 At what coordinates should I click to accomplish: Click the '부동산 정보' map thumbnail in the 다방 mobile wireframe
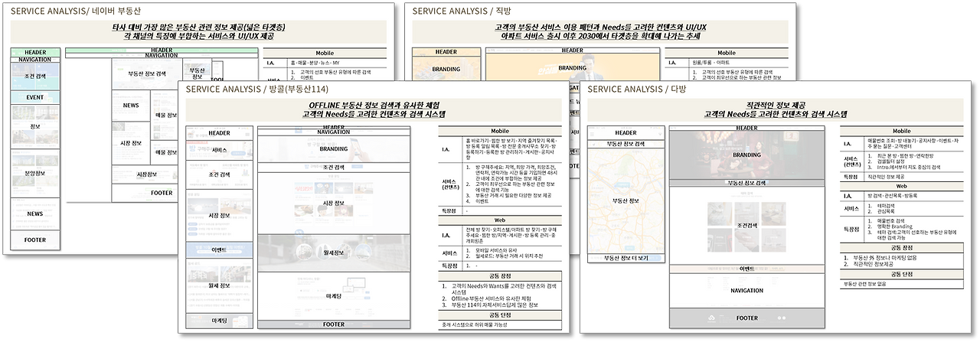tap(626, 201)
